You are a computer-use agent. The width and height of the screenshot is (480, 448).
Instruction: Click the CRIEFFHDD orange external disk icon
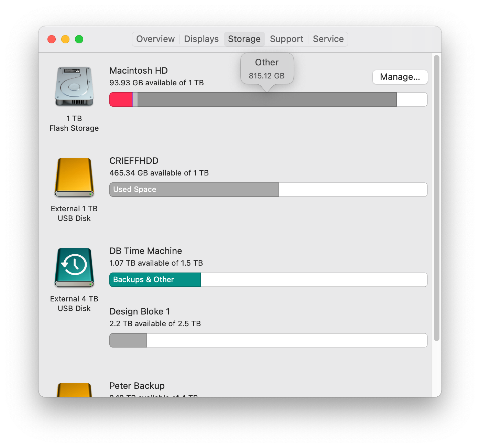tap(74, 178)
